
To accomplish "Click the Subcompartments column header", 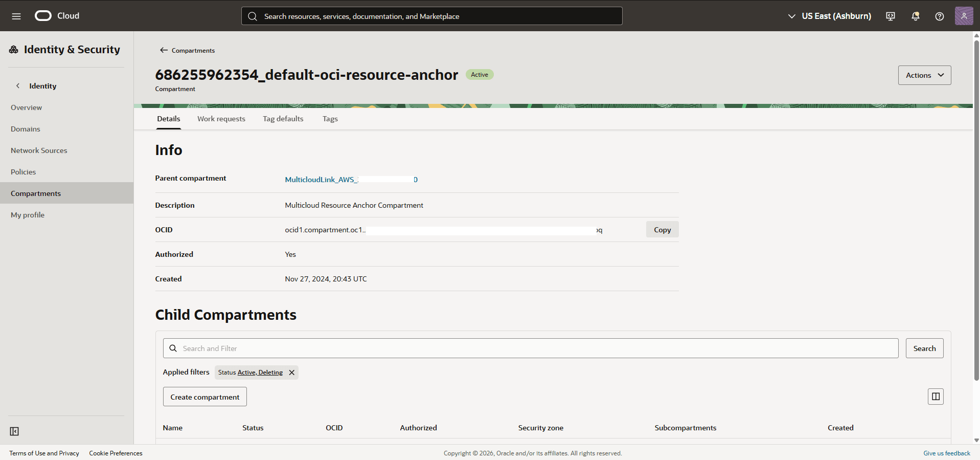I will 686,428.
